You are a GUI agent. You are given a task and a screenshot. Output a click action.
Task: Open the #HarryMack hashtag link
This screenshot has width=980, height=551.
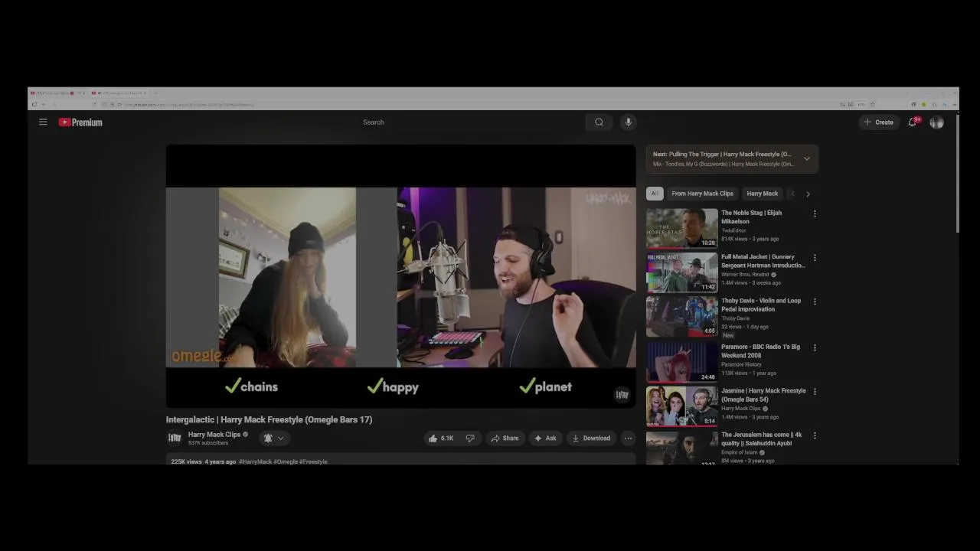(255, 461)
